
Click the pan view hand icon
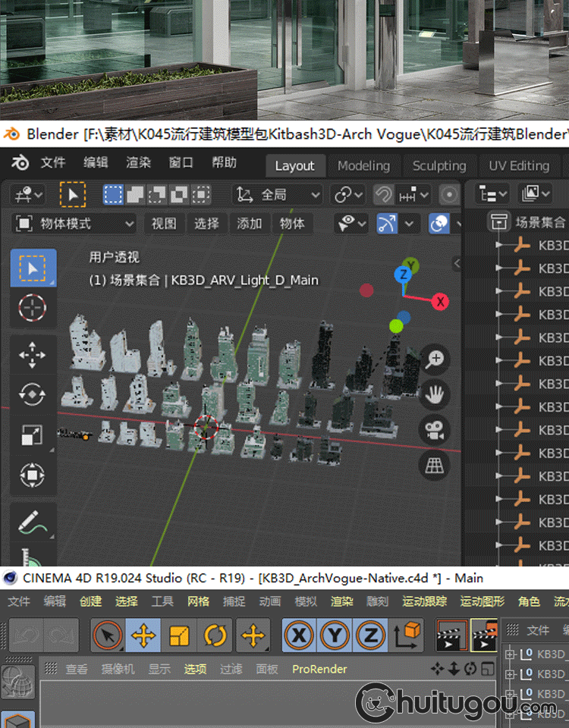click(x=434, y=394)
